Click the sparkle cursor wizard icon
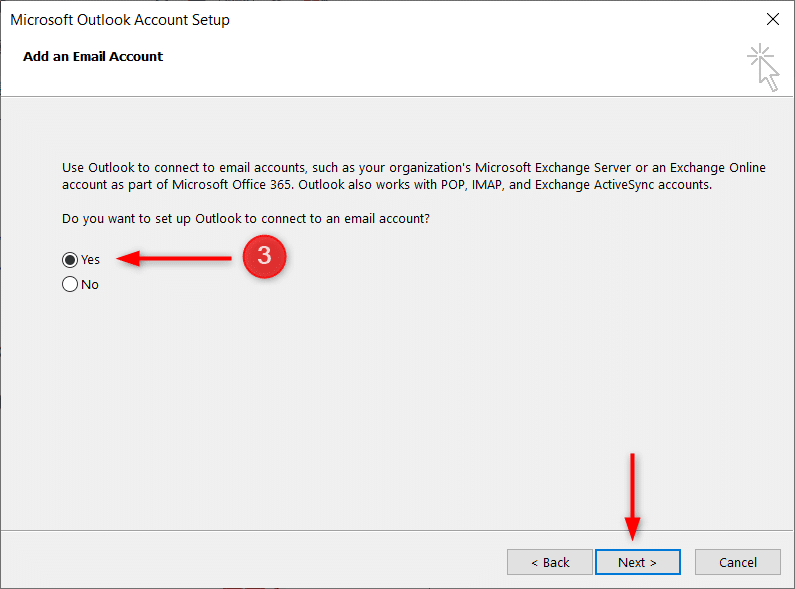The width and height of the screenshot is (795, 589). click(x=763, y=66)
